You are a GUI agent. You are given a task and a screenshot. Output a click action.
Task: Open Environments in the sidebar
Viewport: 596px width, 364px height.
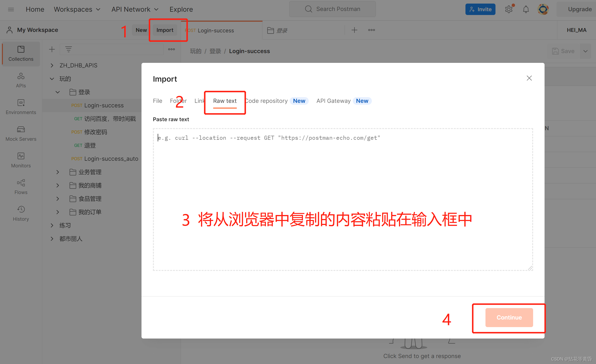click(21, 107)
